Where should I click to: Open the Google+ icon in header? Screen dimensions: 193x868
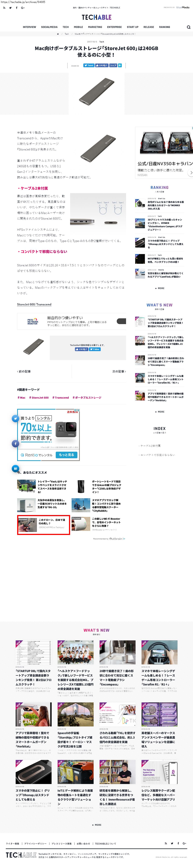[23, 7]
